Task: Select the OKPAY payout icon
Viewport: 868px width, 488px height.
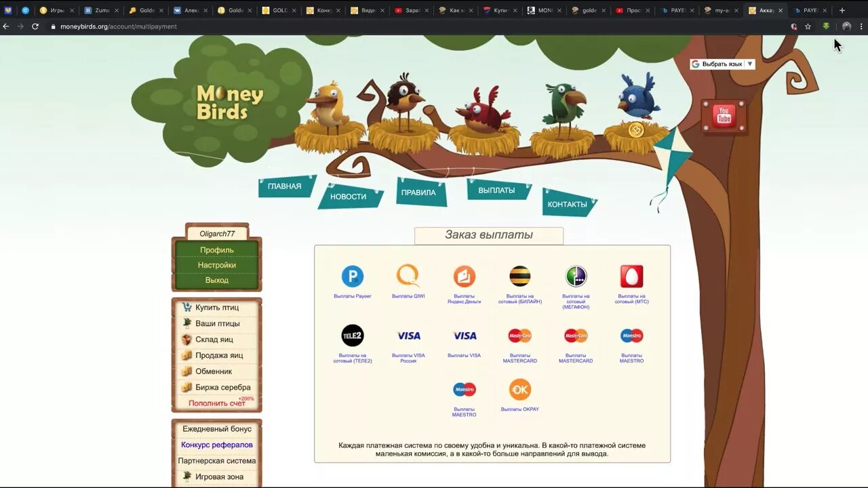Action: 520,390
